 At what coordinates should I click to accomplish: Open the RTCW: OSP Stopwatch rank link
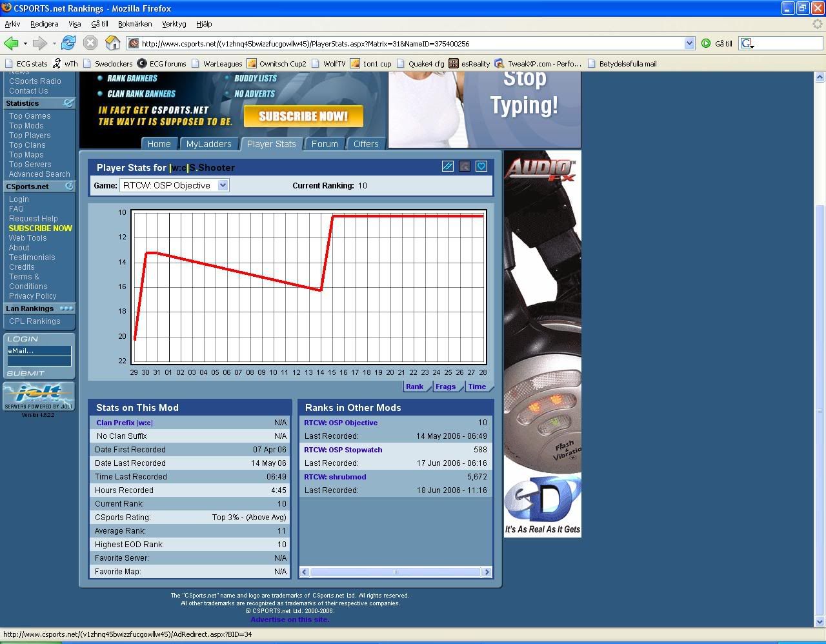coord(343,450)
